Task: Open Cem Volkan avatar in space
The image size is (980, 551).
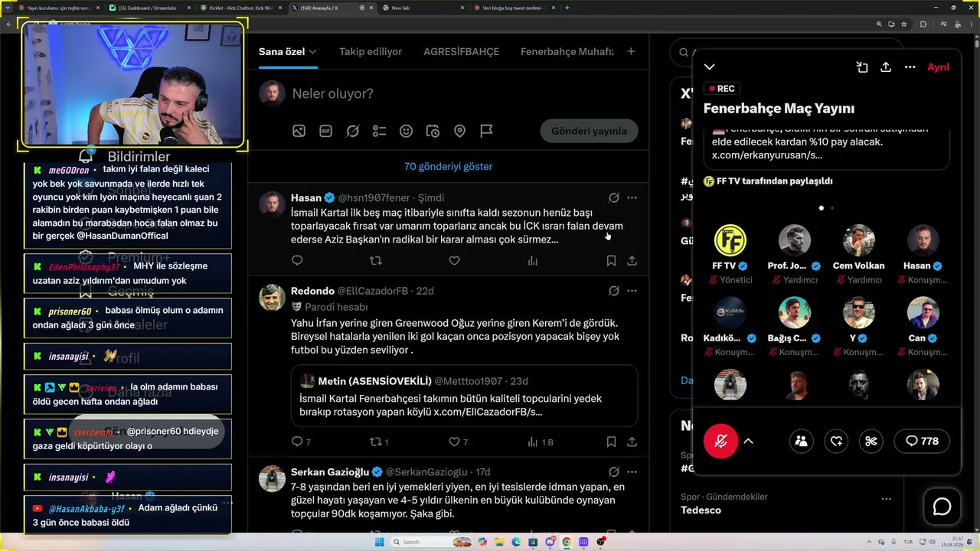Action: point(858,240)
